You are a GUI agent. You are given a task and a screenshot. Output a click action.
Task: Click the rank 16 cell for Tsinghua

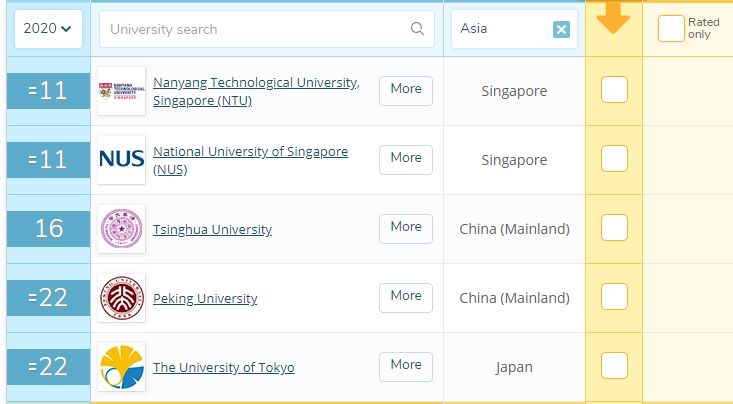pyautogui.click(x=49, y=229)
